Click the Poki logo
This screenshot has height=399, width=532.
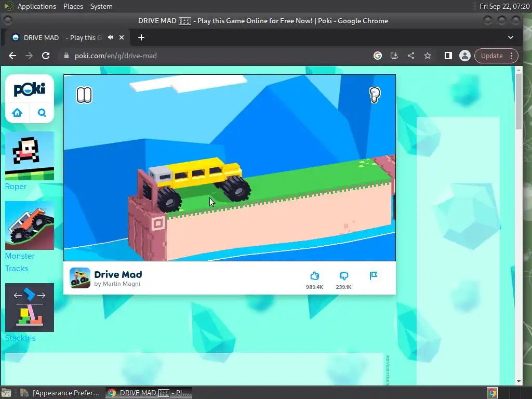point(30,89)
